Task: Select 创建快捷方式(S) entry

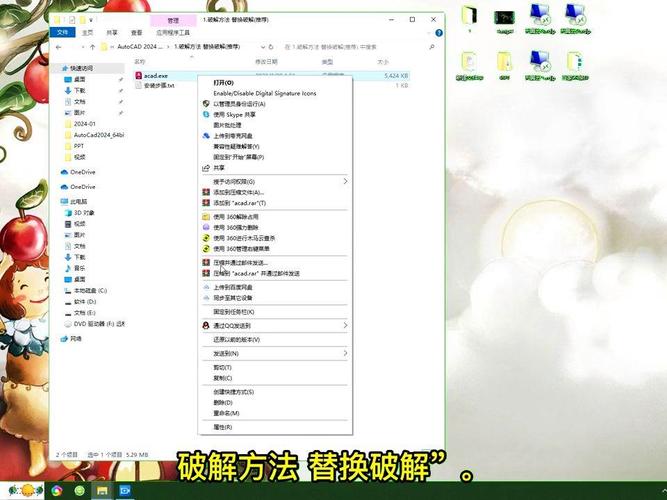Action: click(x=234, y=392)
